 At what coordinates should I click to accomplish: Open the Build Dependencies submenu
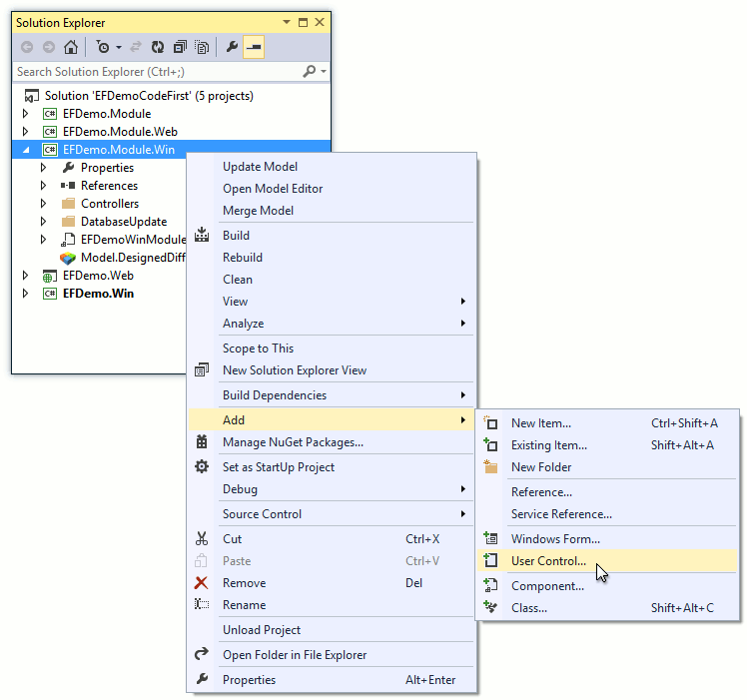pos(332,395)
